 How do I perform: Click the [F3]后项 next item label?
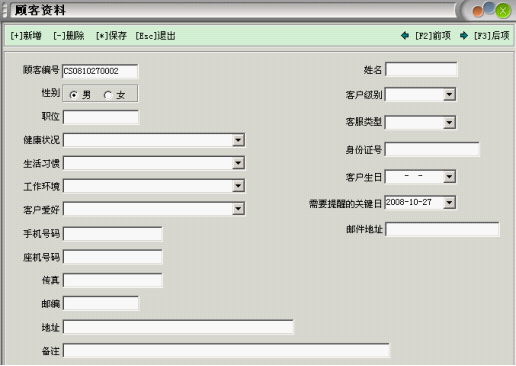[492, 35]
